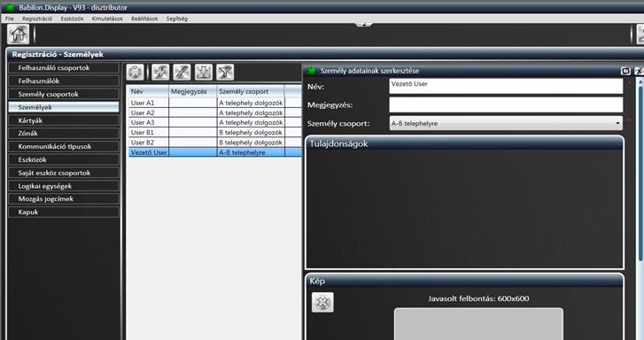Open the Kimutatások menu

107,19
